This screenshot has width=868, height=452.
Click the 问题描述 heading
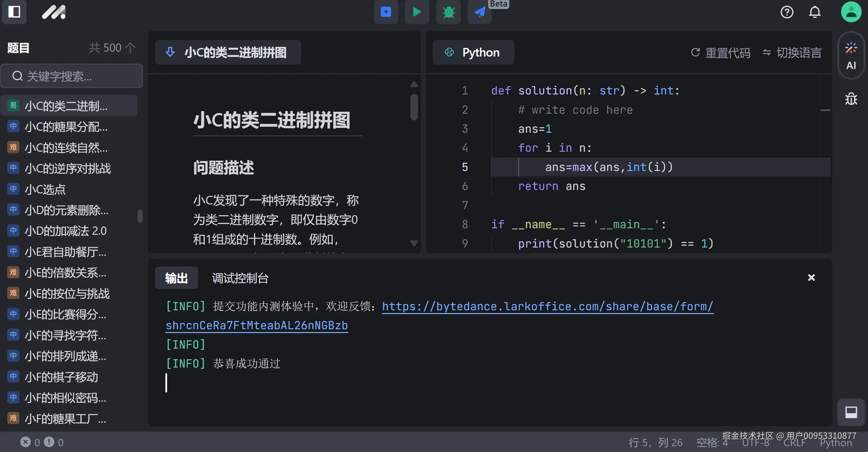(223, 168)
